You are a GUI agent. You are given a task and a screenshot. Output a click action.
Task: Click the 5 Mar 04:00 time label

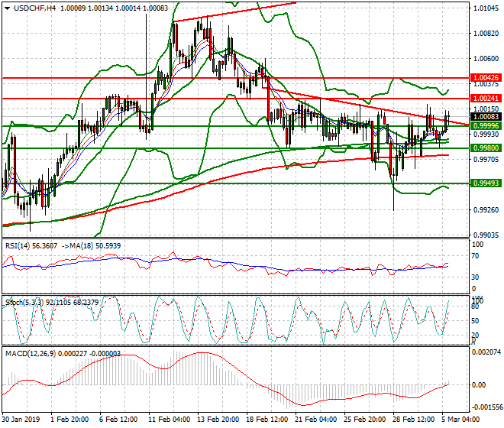pos(460,420)
